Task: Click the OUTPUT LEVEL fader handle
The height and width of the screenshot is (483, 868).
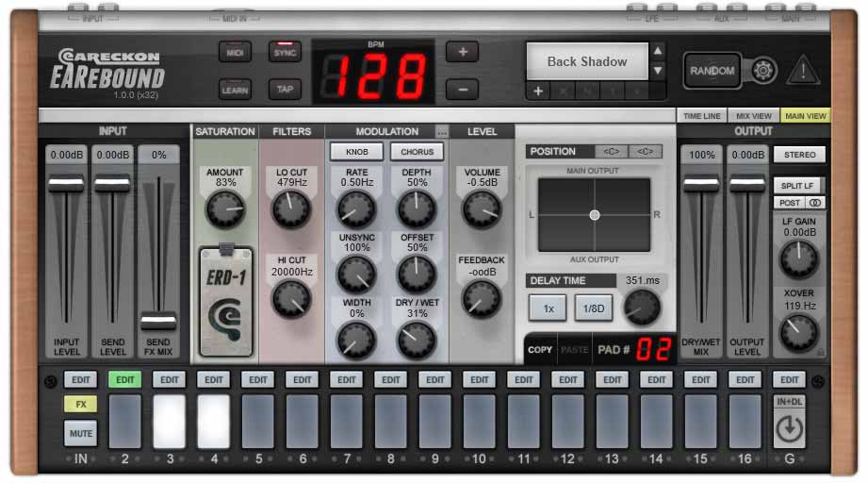Action: pos(747,183)
